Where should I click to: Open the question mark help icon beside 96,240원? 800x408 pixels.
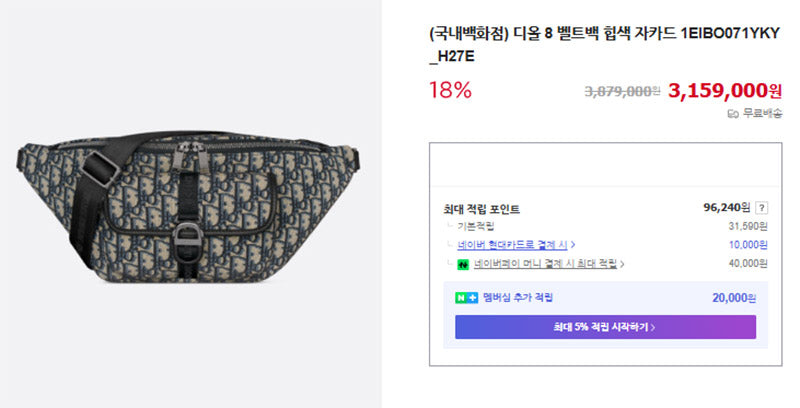(761, 208)
